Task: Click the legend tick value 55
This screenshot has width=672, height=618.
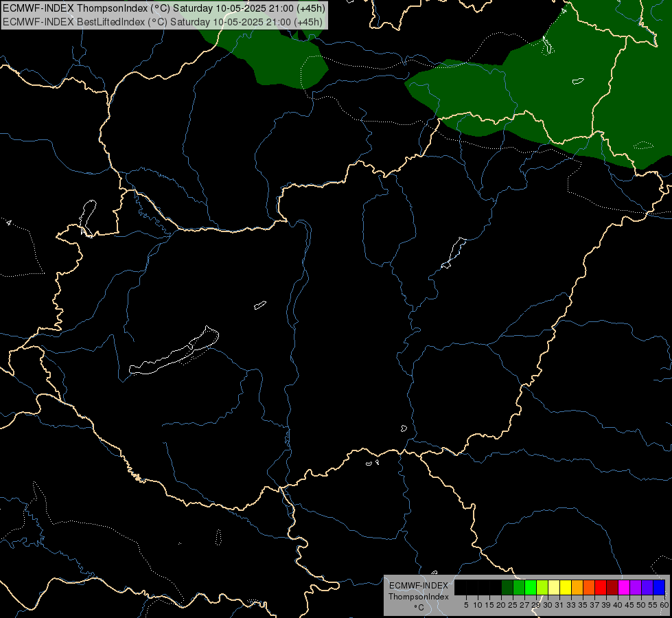Action: click(x=653, y=605)
